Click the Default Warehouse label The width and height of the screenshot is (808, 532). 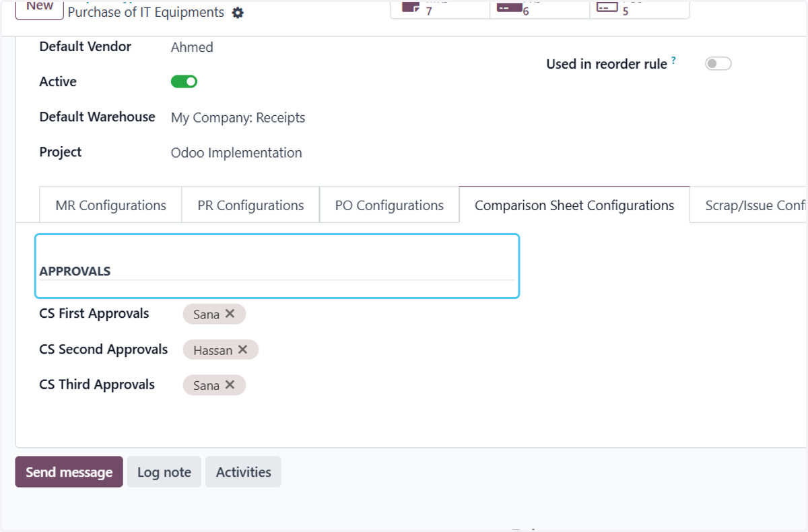(x=98, y=117)
